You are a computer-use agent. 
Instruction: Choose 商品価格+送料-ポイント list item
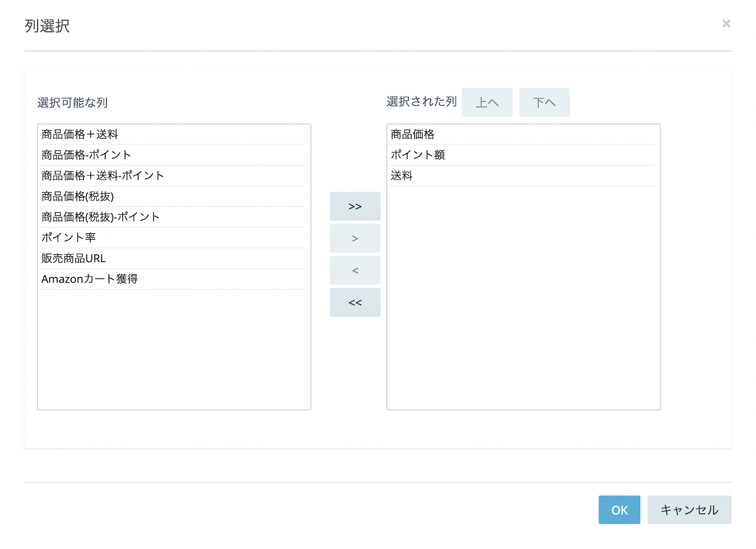click(171, 175)
